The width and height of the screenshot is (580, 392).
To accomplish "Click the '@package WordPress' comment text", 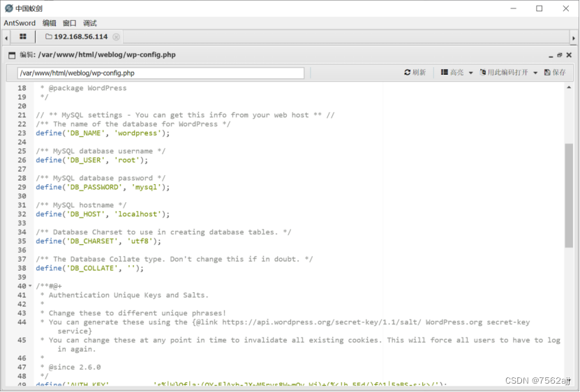I will [x=87, y=88].
